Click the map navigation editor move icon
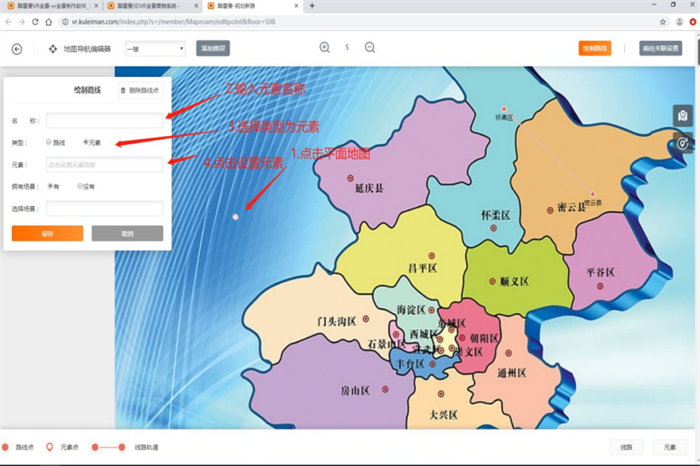 (x=53, y=49)
